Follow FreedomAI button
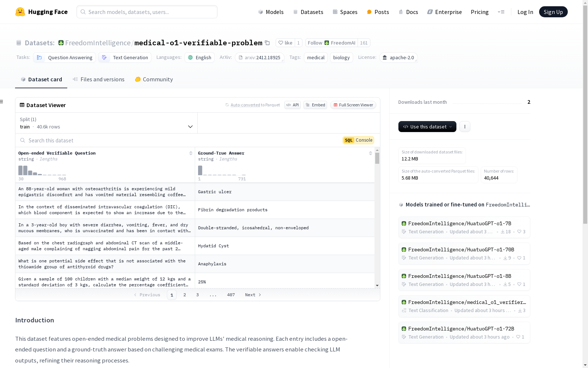 pos(331,43)
